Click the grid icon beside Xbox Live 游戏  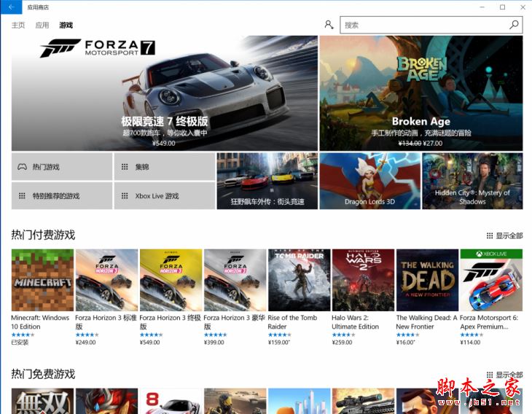click(125, 196)
